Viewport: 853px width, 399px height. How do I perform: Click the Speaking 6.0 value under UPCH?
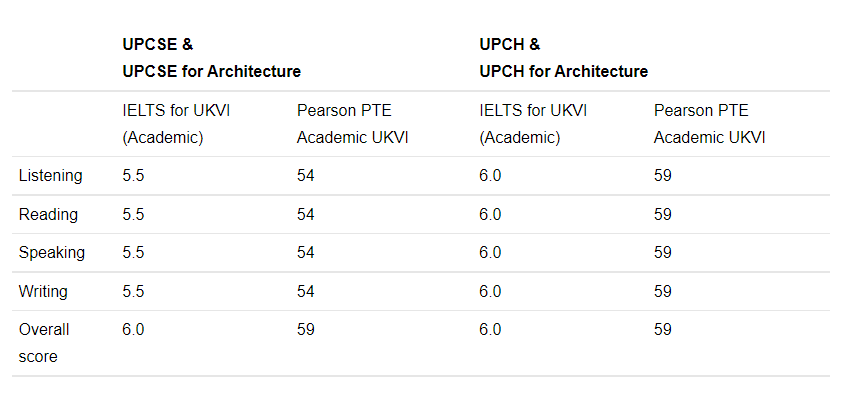tap(490, 253)
